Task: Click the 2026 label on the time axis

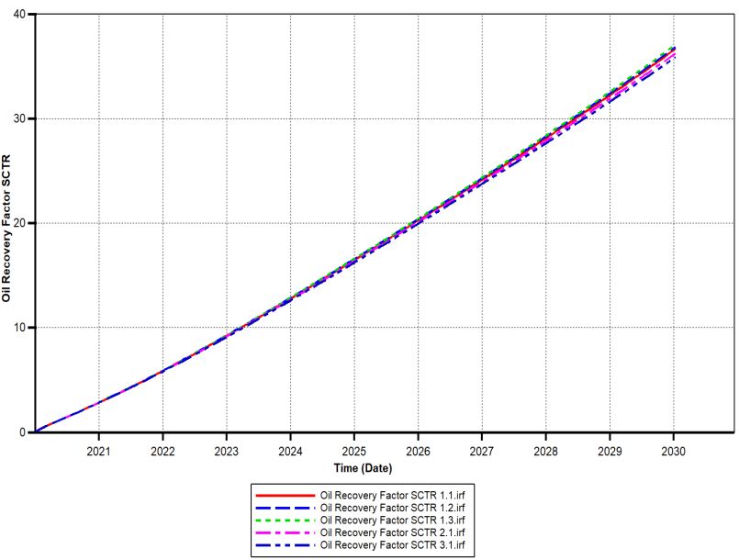Action: (418, 451)
